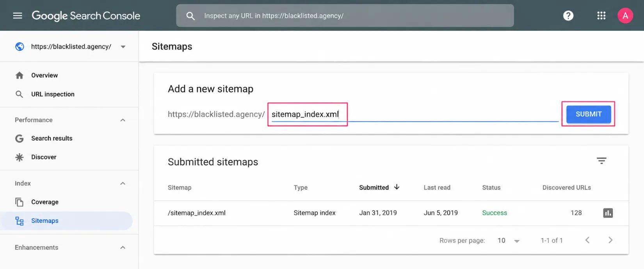Click the Success status cell
Viewport: 644px width, 269px height.
[x=495, y=213]
